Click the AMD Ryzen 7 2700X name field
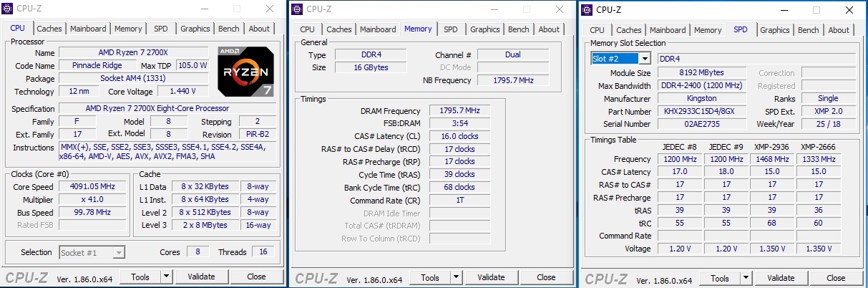Screen dimensions: 868x288 [x=135, y=53]
